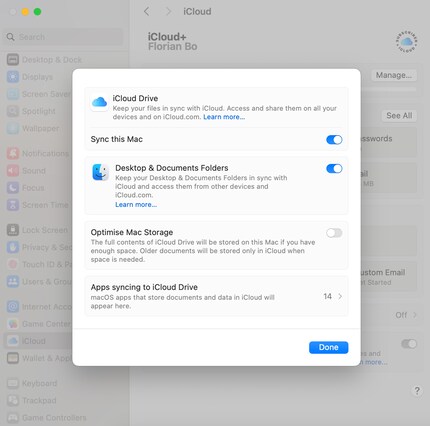Select the iCloud sidebar icon
Image resolution: width=430 pixels, height=426 pixels.
(13, 341)
